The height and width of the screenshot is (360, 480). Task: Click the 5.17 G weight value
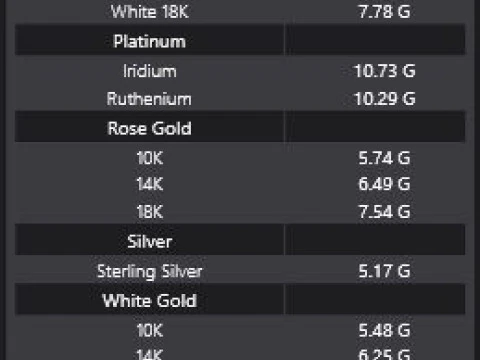(384, 271)
